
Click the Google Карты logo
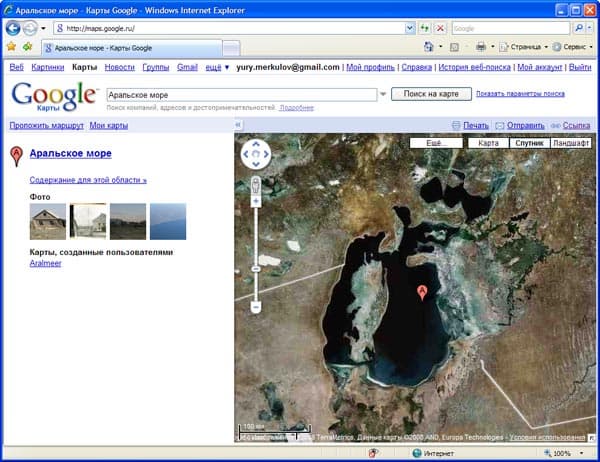[54, 96]
